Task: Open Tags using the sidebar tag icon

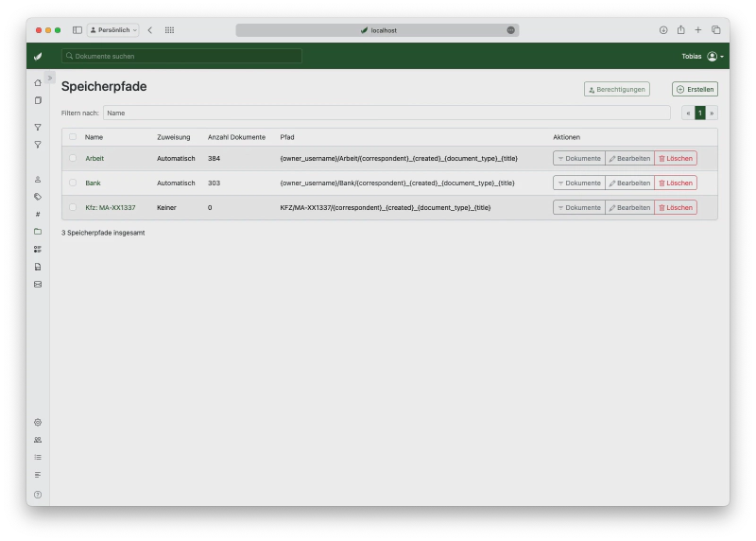Action: 38,197
